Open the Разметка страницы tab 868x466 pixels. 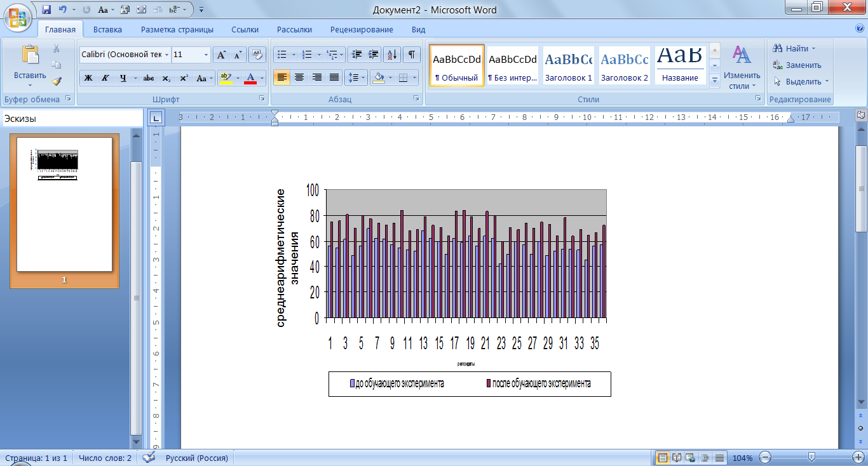pos(177,29)
